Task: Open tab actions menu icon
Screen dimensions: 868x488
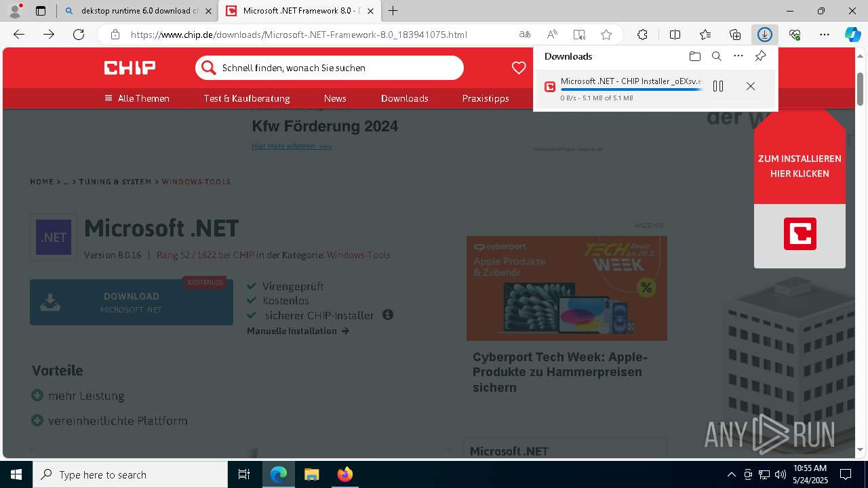Action: 41,11
